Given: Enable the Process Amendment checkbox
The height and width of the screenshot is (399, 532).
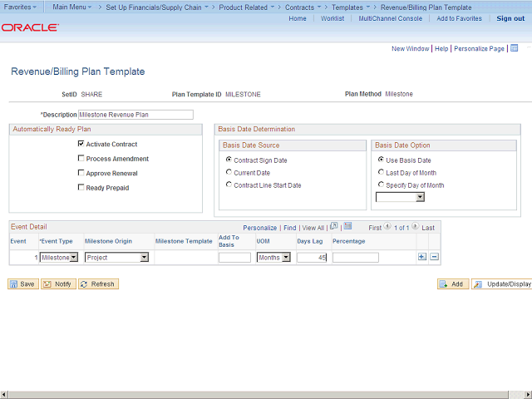Looking at the screenshot, I should point(81,158).
